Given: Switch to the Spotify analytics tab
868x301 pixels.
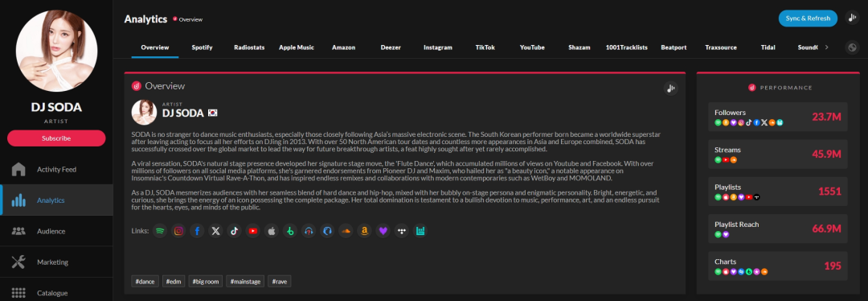Looking at the screenshot, I should click(x=202, y=47).
